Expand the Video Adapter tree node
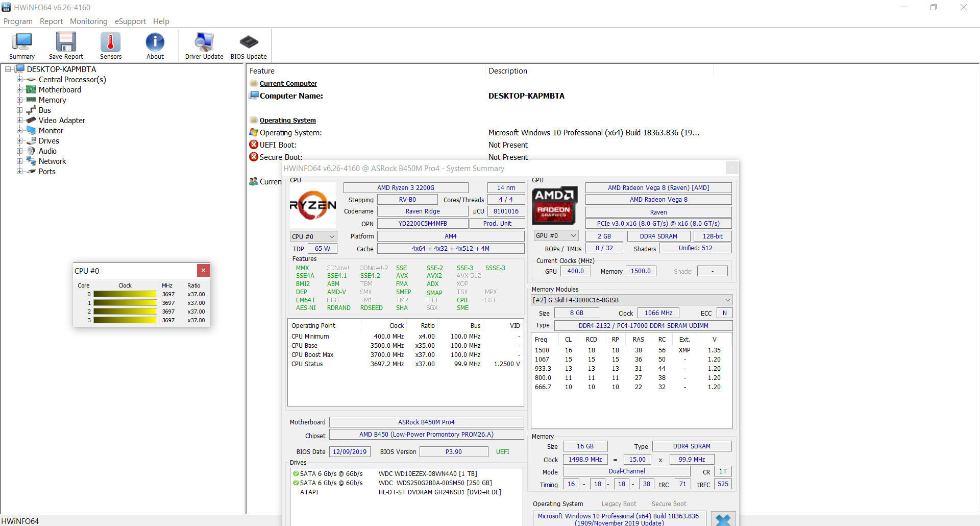 point(19,120)
